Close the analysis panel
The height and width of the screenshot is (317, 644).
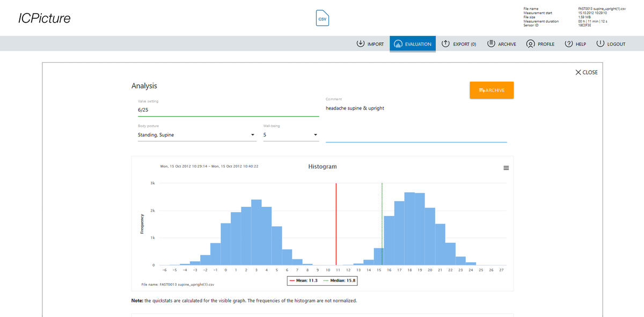click(x=586, y=72)
